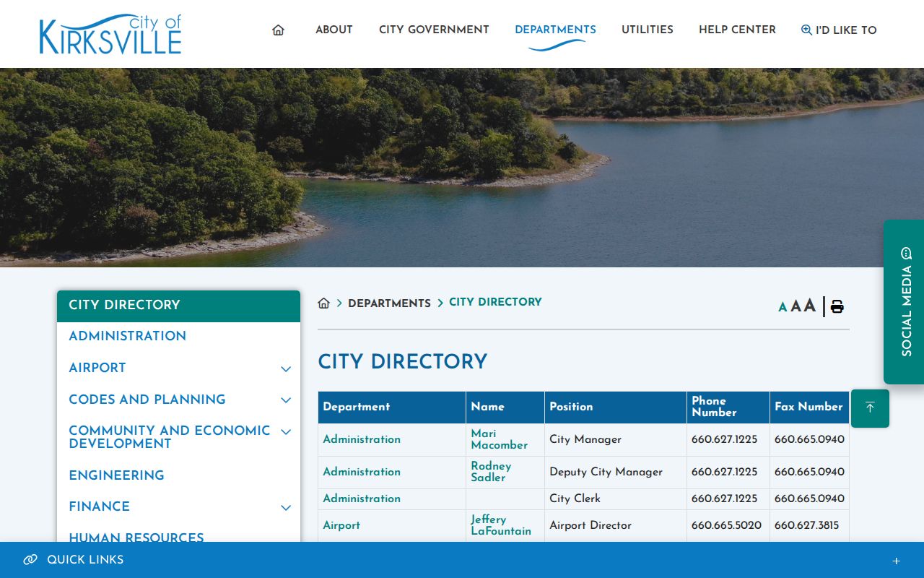Choose the largest text size A
Screen dimensions: 924x578
pos(810,305)
